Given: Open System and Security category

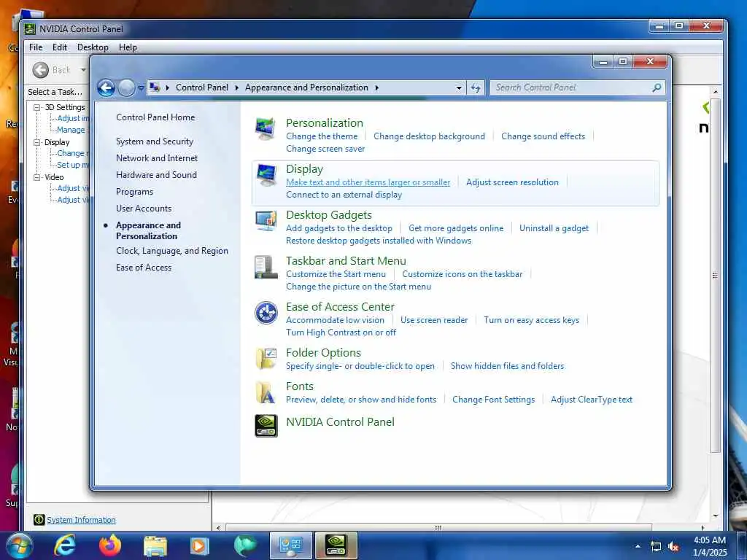Looking at the screenshot, I should pyautogui.click(x=155, y=141).
